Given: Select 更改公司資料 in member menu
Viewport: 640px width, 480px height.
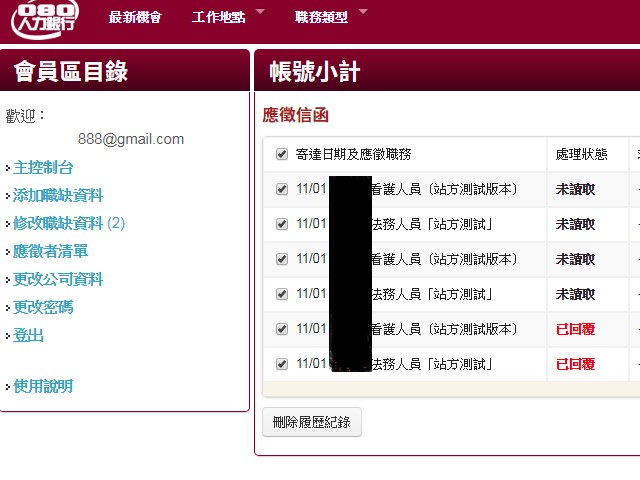Looking at the screenshot, I should pos(58,280).
